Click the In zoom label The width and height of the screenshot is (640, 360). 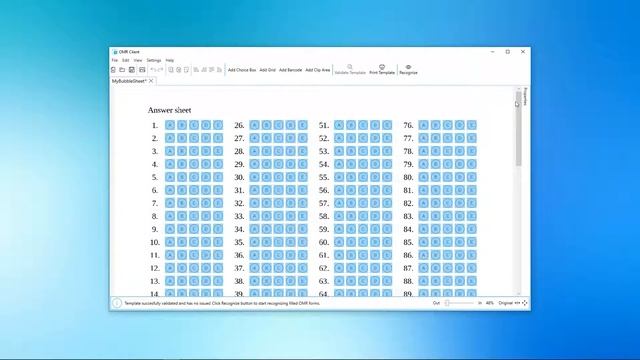(x=480, y=303)
